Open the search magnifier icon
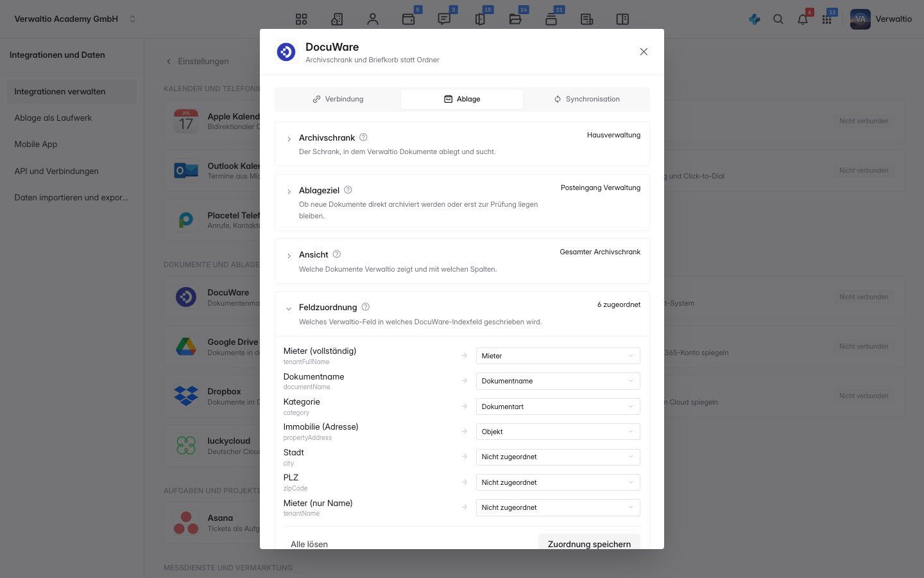 point(778,19)
